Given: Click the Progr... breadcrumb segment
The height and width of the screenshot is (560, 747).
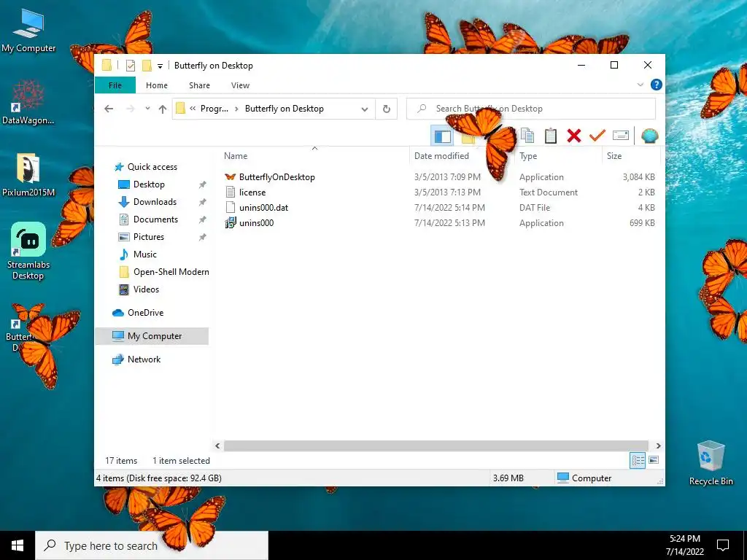Looking at the screenshot, I should (x=214, y=109).
